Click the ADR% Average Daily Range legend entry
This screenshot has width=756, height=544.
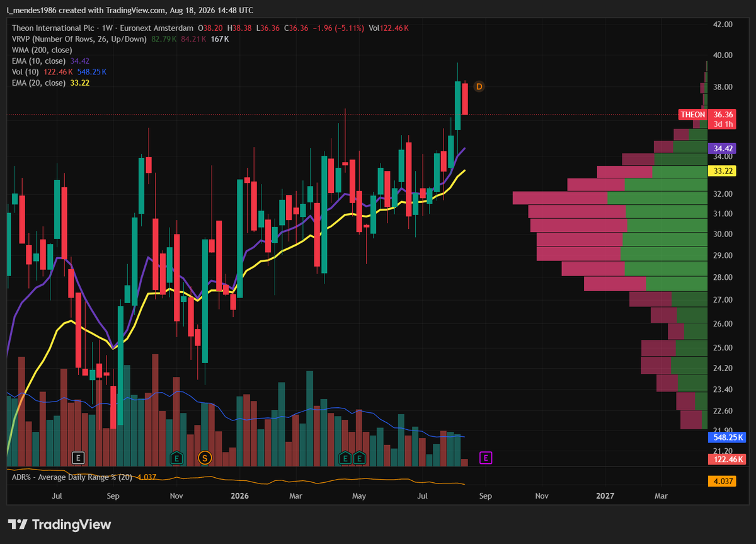pos(72,477)
